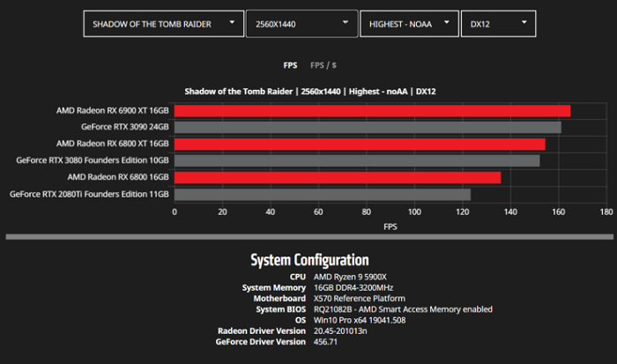Image resolution: width=617 pixels, height=364 pixels.
Task: Open the Highest - NOAA quality dropdown
Action: 408,24
